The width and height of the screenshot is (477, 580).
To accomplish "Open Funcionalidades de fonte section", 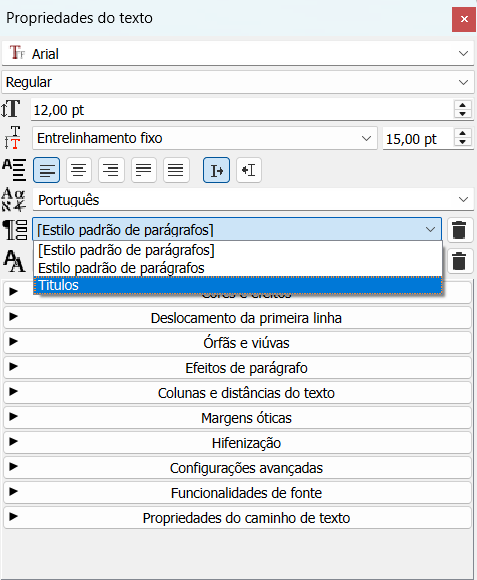I will pos(238,493).
